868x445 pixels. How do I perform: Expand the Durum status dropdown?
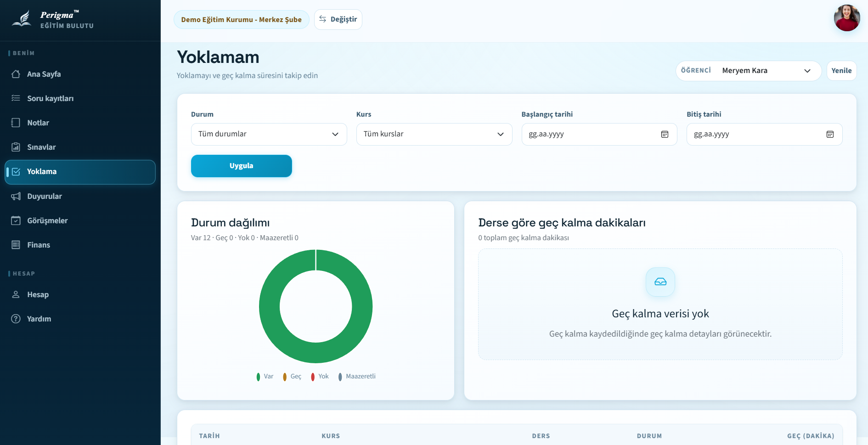[x=269, y=134]
